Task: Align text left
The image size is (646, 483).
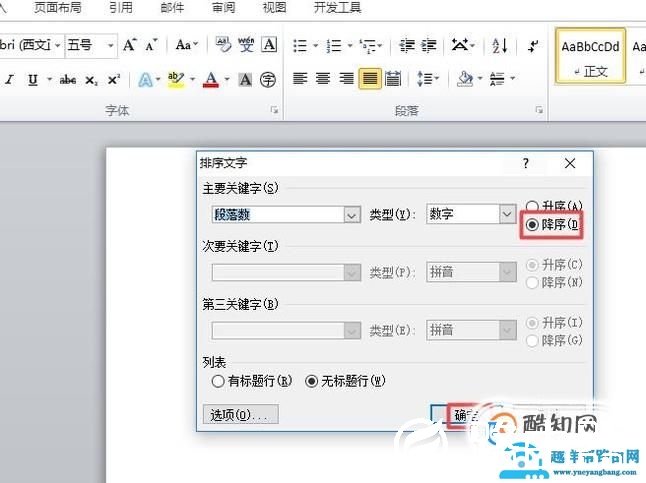Action: [300, 78]
